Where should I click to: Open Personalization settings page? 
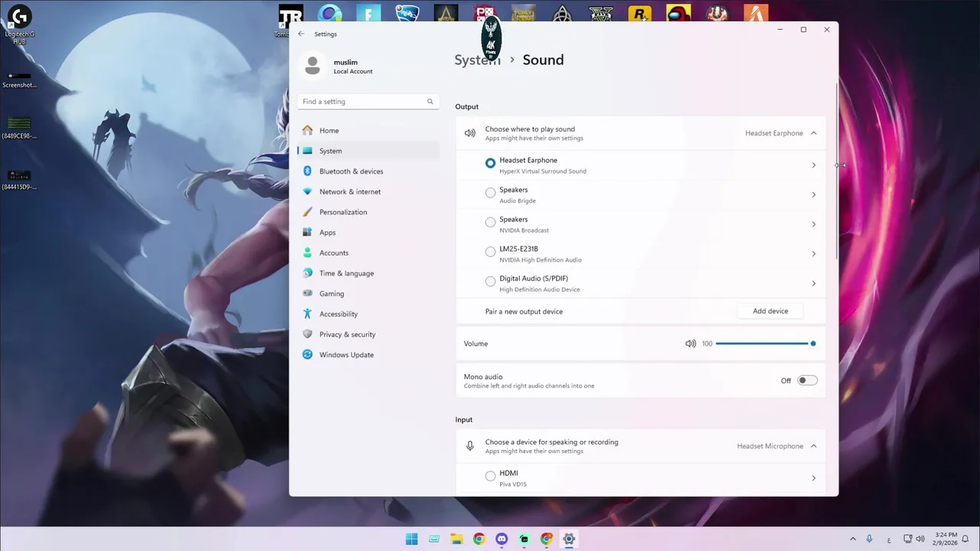(x=369, y=212)
